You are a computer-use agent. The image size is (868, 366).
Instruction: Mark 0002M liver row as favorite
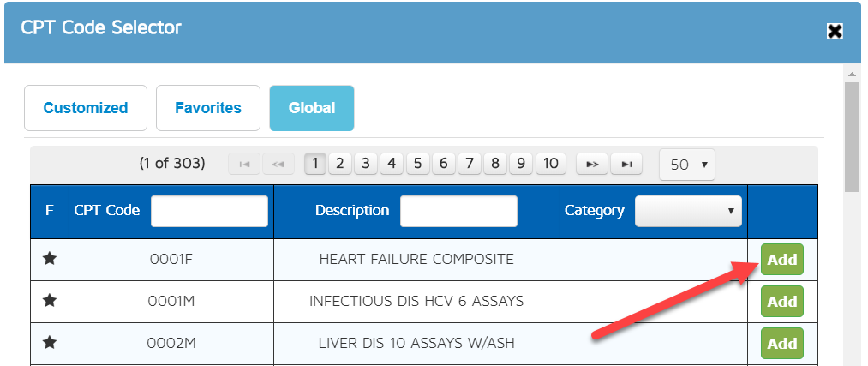pos(50,343)
